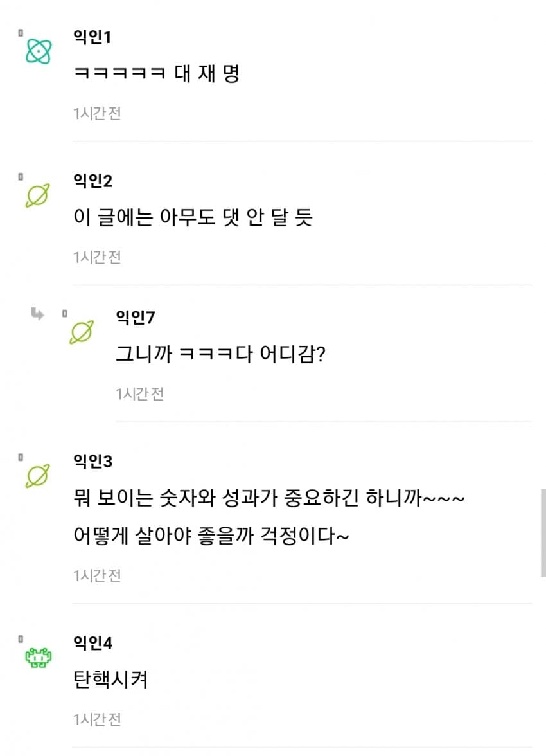
Task: Tap the 익인3 username
Action: 93,461
